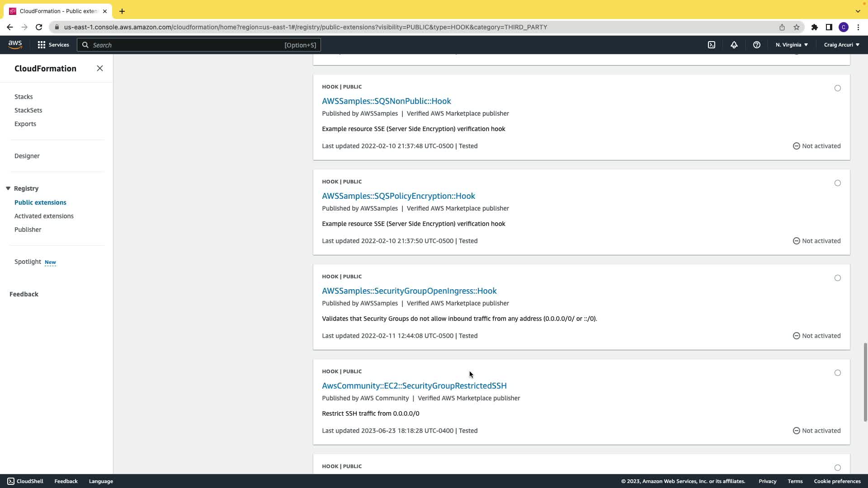Expand the N. Virginia region dropdown
Viewport: 868px width, 488px height.
click(792, 45)
